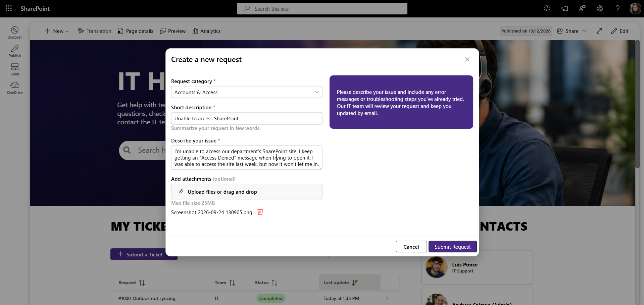The height and width of the screenshot is (305, 644).
Task: Click Submit Request
Action: [452, 247]
